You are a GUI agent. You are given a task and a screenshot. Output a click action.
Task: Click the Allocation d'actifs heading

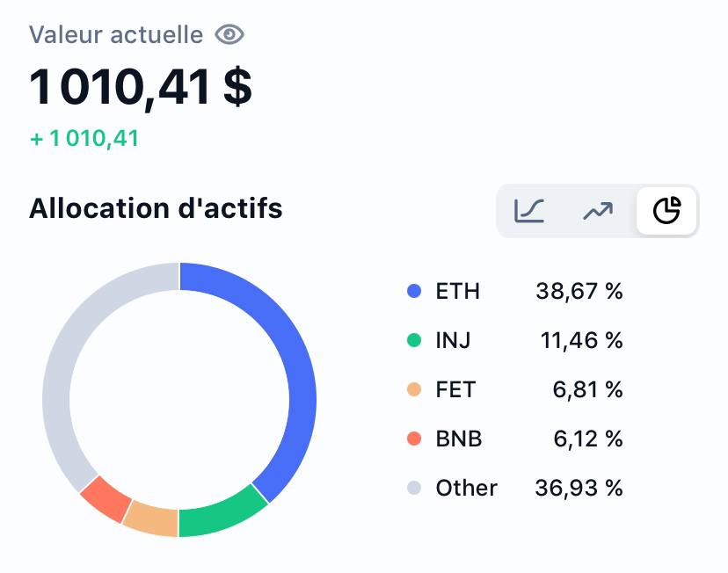pos(156,209)
